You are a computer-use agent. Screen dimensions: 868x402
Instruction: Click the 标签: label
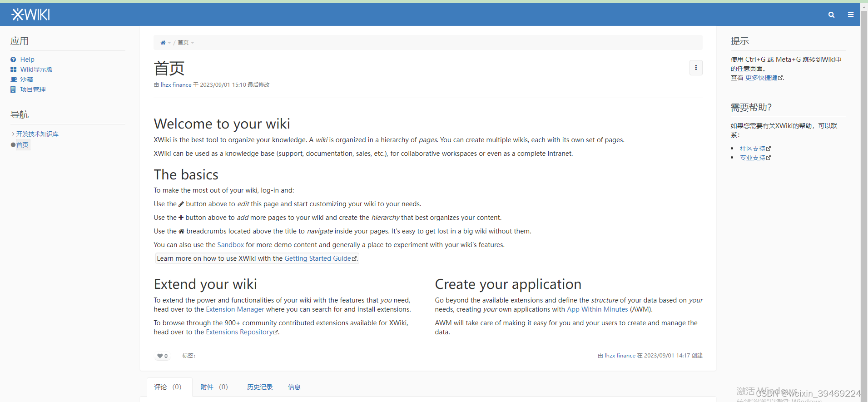[x=189, y=356]
